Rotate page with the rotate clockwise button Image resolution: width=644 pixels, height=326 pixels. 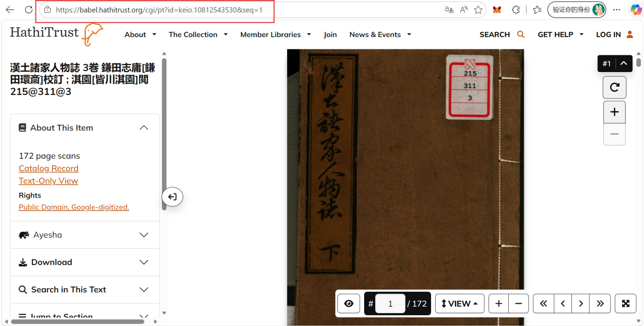pyautogui.click(x=614, y=88)
